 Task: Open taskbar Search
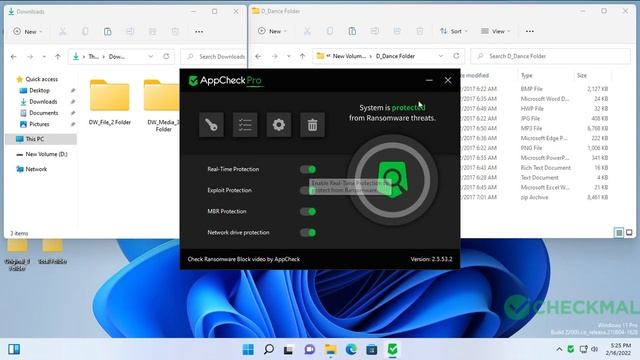tap(269, 349)
